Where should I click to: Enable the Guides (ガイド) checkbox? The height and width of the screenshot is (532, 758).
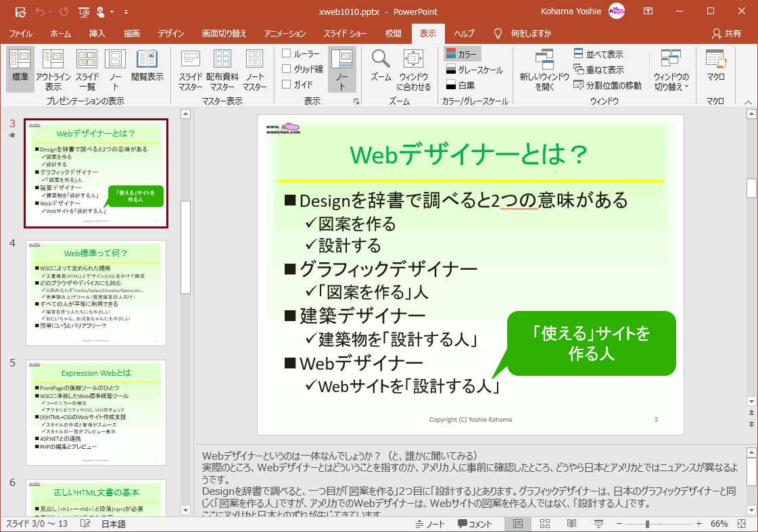pyautogui.click(x=287, y=84)
